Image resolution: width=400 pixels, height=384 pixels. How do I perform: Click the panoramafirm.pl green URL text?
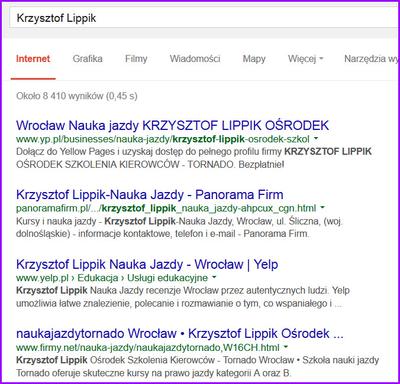(166, 209)
